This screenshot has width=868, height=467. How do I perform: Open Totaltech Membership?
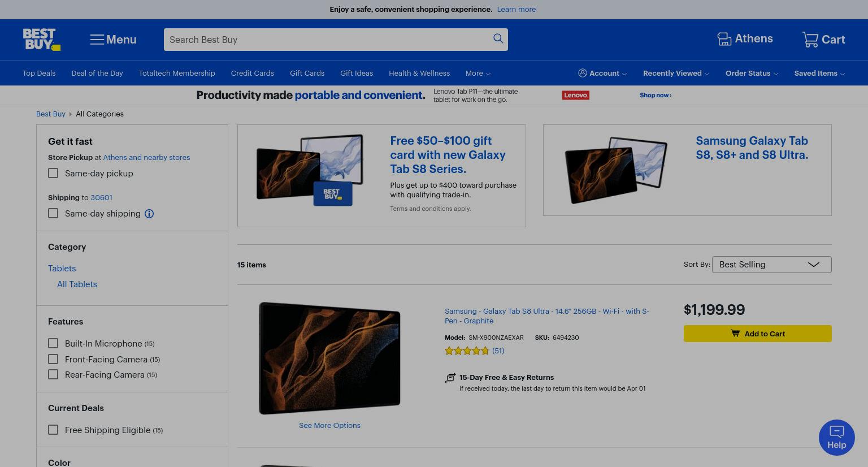click(177, 73)
